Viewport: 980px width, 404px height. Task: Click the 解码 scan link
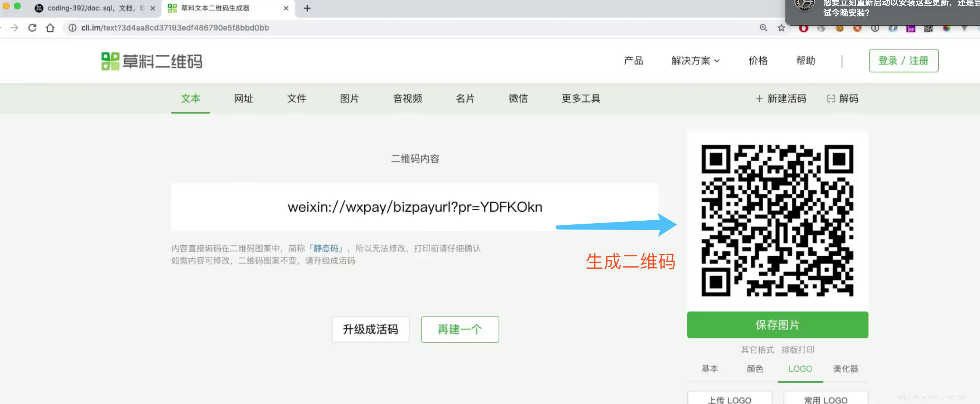[x=842, y=98]
